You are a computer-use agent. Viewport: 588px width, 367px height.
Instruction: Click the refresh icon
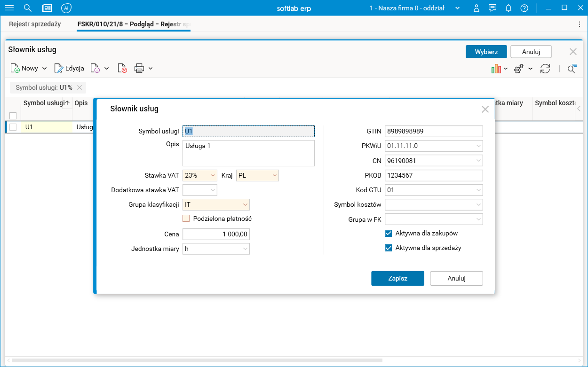click(545, 69)
